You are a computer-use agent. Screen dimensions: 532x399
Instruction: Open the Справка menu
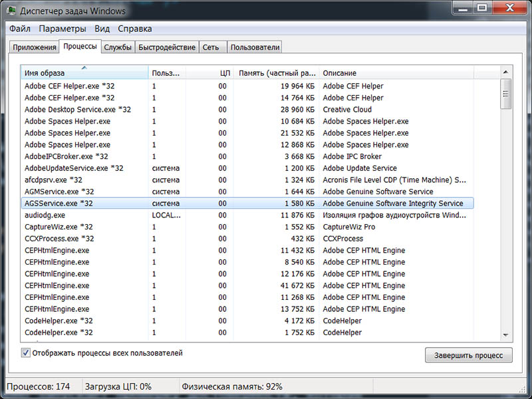(x=135, y=29)
